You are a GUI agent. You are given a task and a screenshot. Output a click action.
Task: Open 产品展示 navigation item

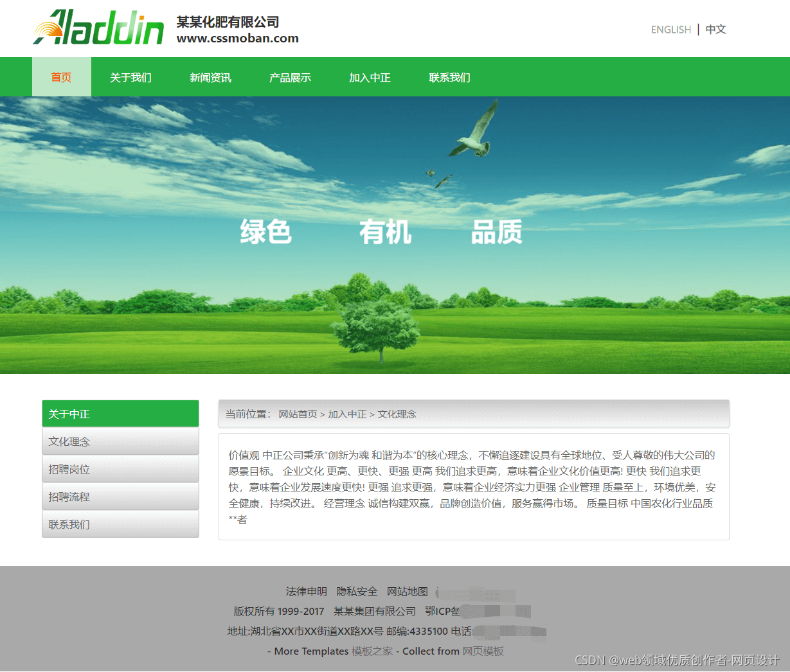[x=290, y=77]
